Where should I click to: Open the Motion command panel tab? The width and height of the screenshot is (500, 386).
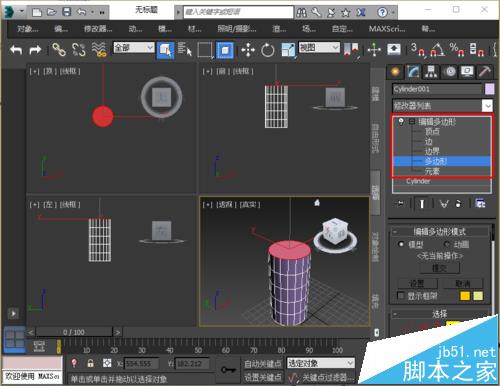(x=450, y=71)
